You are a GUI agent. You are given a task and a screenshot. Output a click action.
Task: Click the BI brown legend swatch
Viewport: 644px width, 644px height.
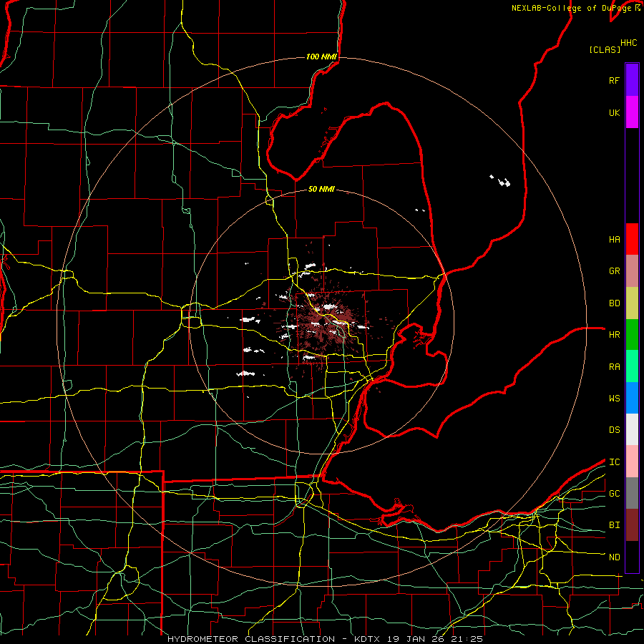pyautogui.click(x=632, y=525)
